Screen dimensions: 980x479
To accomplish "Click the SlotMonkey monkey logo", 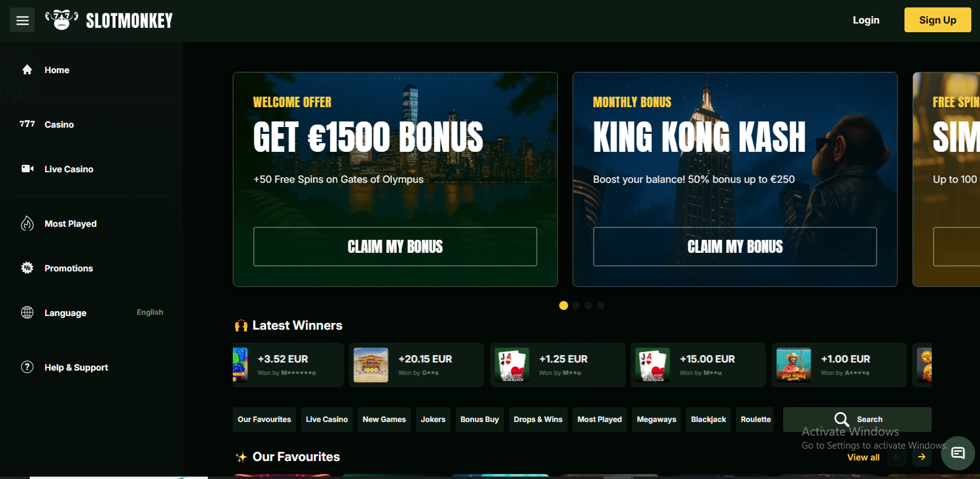I will (x=62, y=20).
